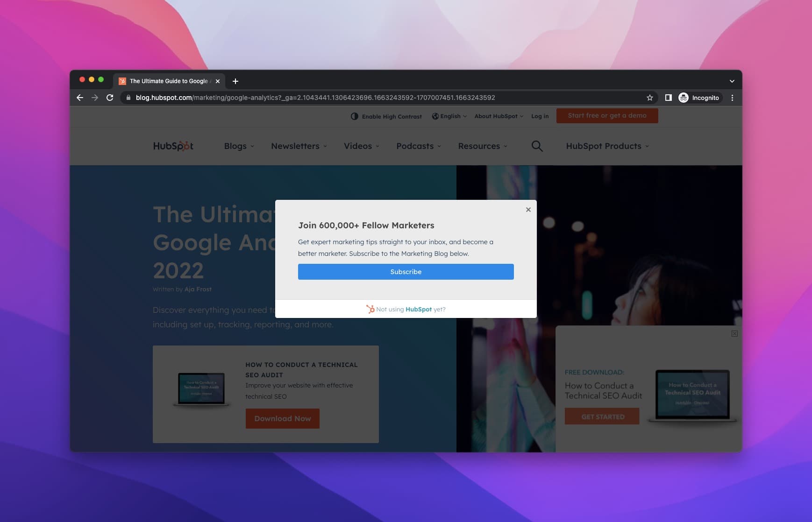The height and width of the screenshot is (522, 812).
Task: Click the GET STARTED button
Action: point(602,416)
